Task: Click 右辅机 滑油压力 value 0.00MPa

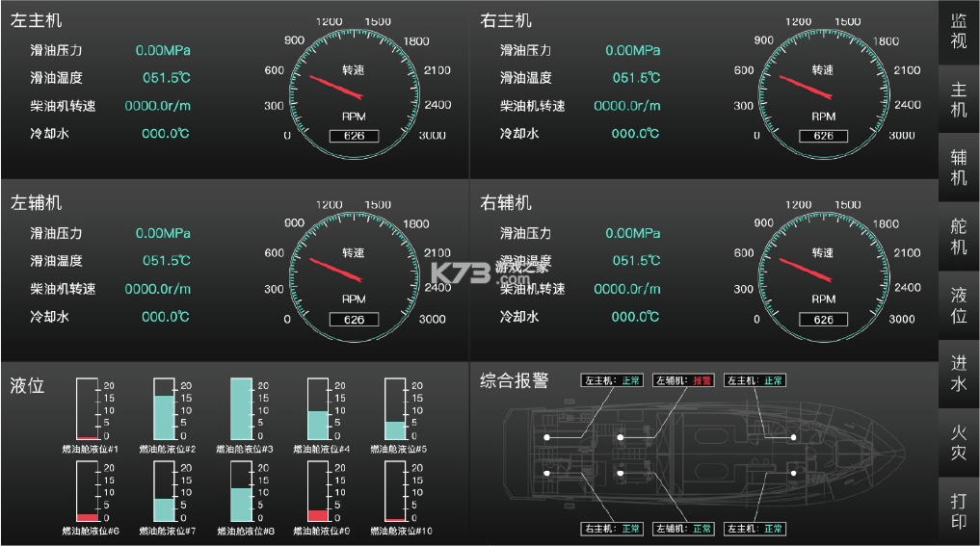Action: 632,233
